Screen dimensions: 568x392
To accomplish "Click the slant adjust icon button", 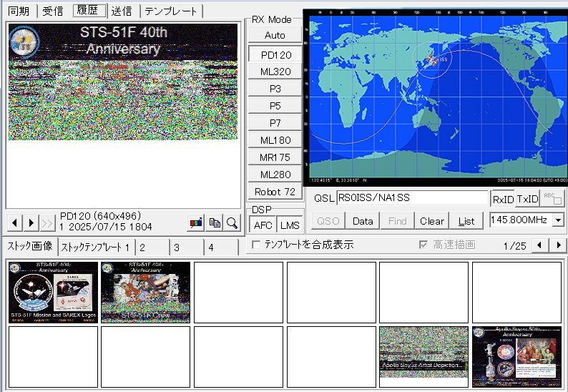I will tap(196, 222).
